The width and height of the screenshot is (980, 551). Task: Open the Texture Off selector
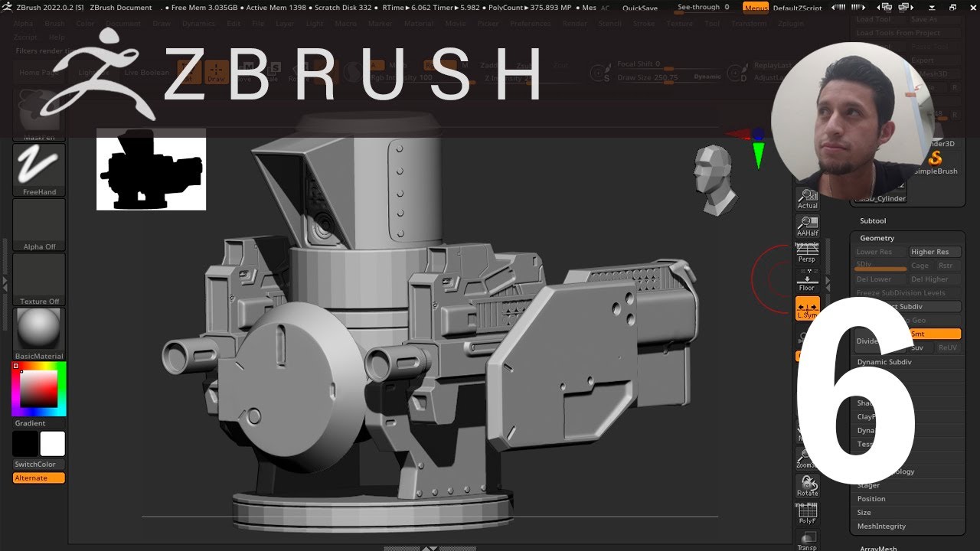(39, 280)
